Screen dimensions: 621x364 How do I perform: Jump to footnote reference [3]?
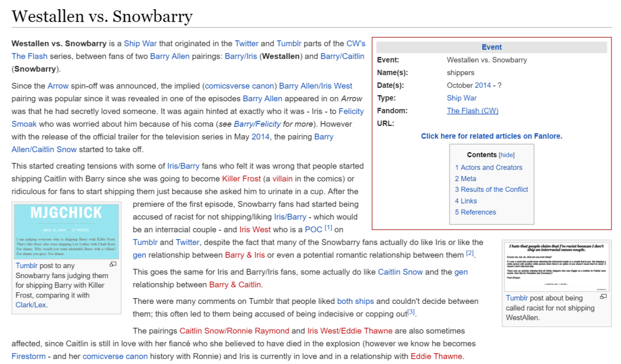(411, 311)
